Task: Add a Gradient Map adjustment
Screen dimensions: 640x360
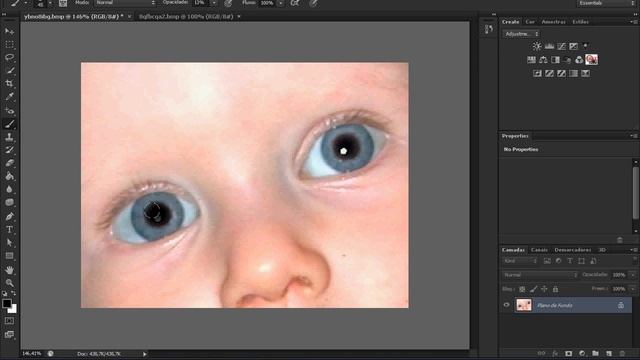Action: [x=573, y=73]
